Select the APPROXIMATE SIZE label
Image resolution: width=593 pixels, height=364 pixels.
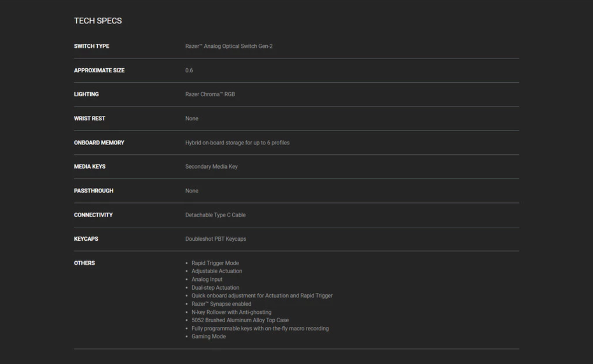click(x=99, y=70)
